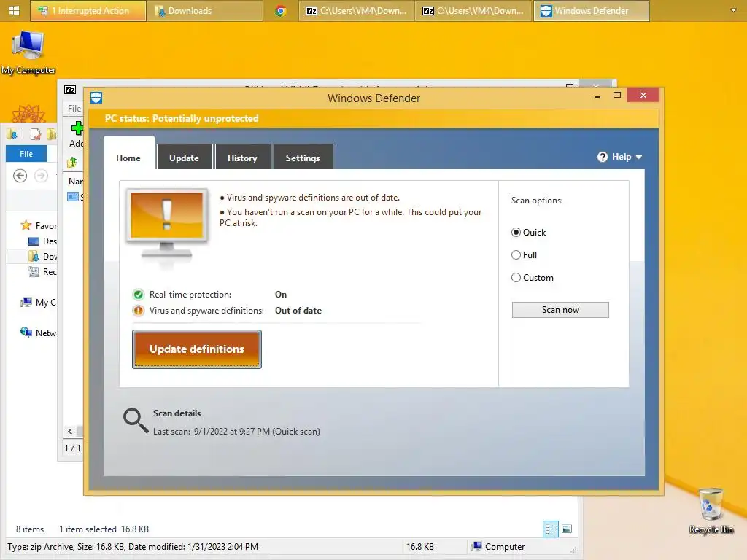Click Explorer back navigation arrow

pos(20,176)
